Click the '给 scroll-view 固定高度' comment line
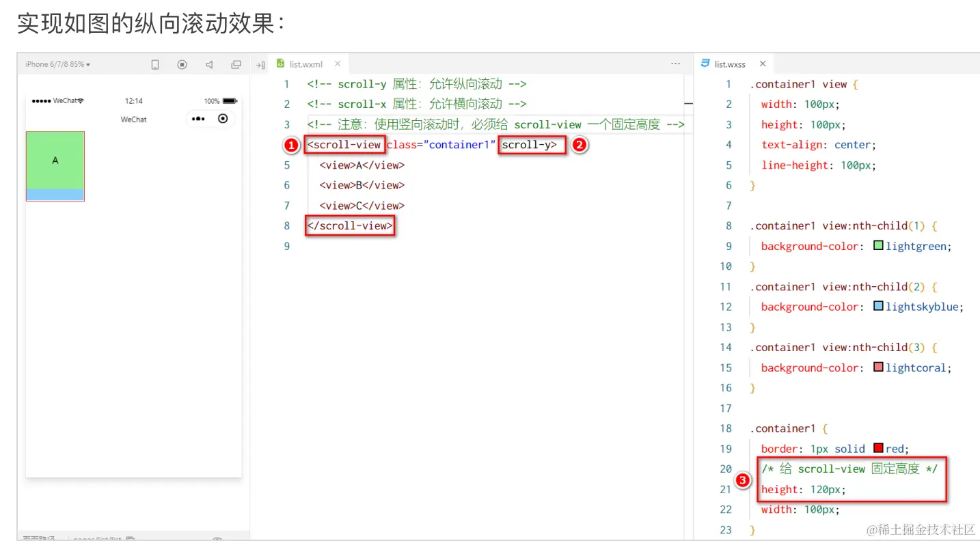The width and height of the screenshot is (980, 541). 849,469
